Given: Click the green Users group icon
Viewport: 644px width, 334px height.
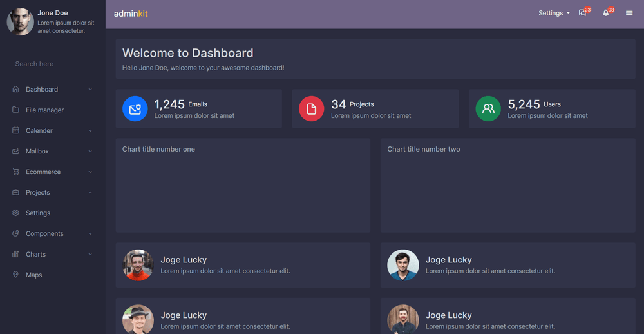Looking at the screenshot, I should tap(488, 108).
